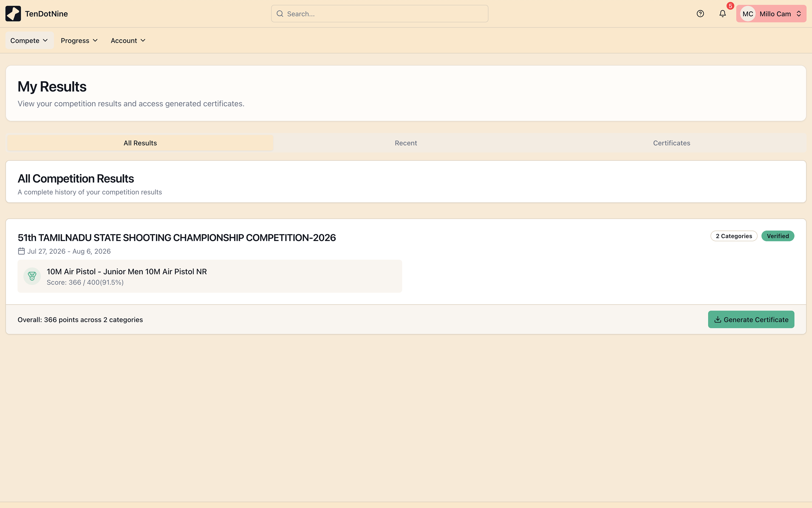This screenshot has width=812, height=508.
Task: Click the TenDotNine logo icon
Action: coord(13,14)
